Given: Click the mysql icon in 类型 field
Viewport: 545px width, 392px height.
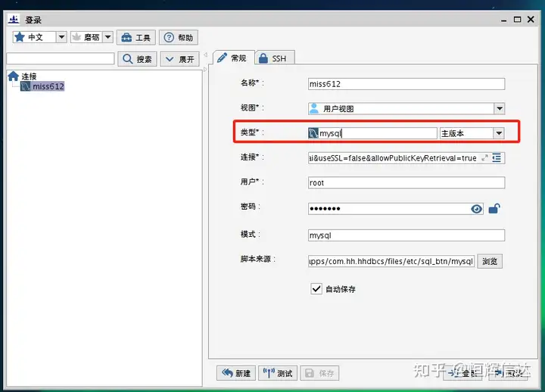Looking at the screenshot, I should pos(313,133).
